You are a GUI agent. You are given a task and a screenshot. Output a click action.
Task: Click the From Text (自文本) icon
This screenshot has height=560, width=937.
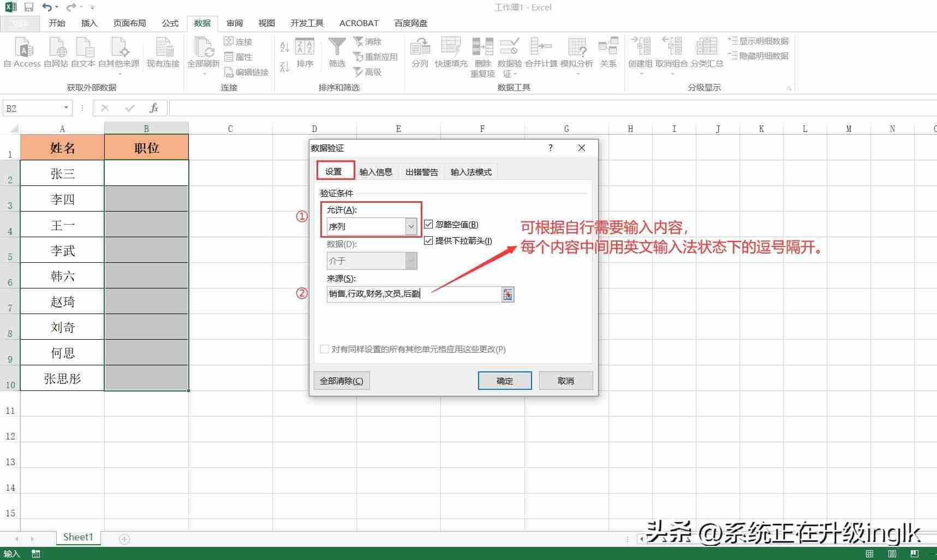click(x=83, y=52)
